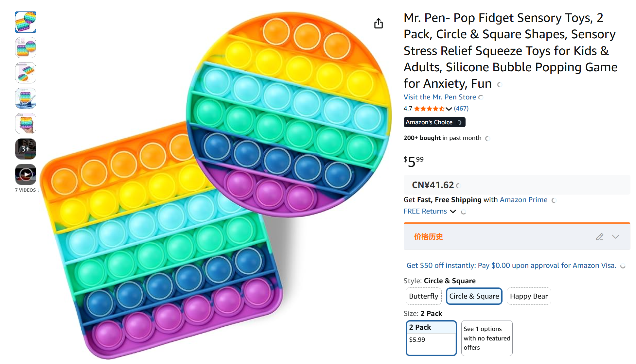
Task: Open the 3+ more images thumbnail
Action: [x=26, y=149]
